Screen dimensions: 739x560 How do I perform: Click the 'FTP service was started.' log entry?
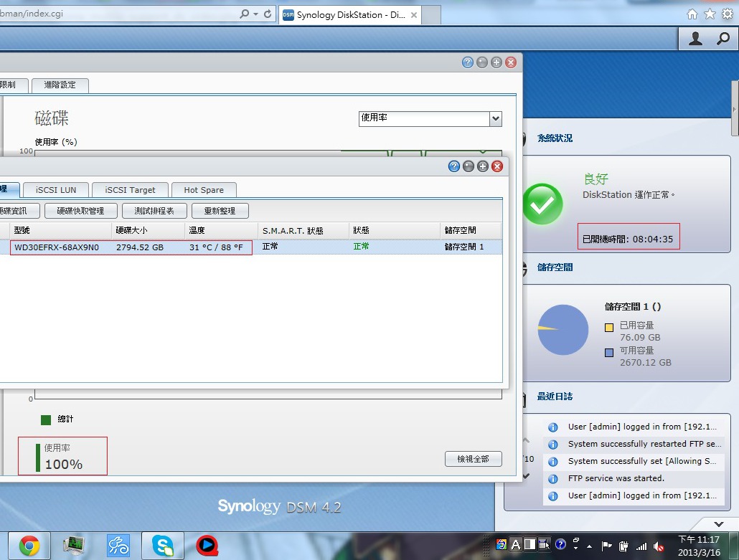[x=616, y=478]
